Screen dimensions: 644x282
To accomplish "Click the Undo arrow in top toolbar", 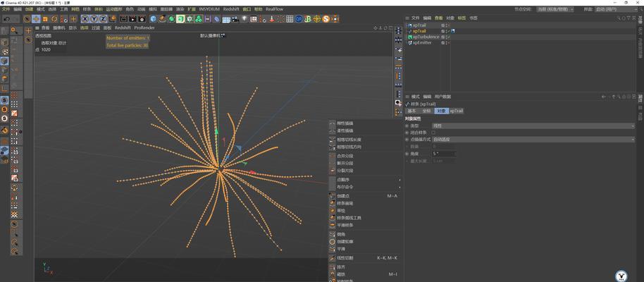I will click(6, 18).
